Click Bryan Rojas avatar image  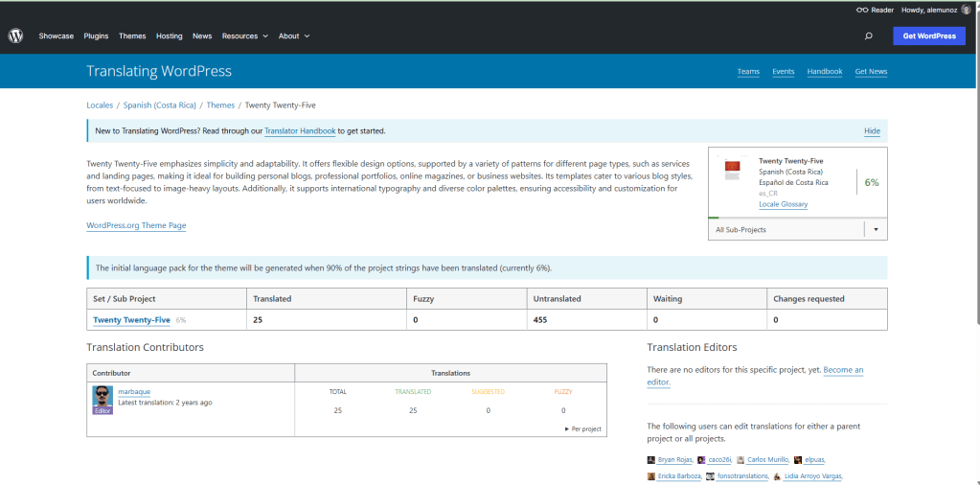(650, 460)
